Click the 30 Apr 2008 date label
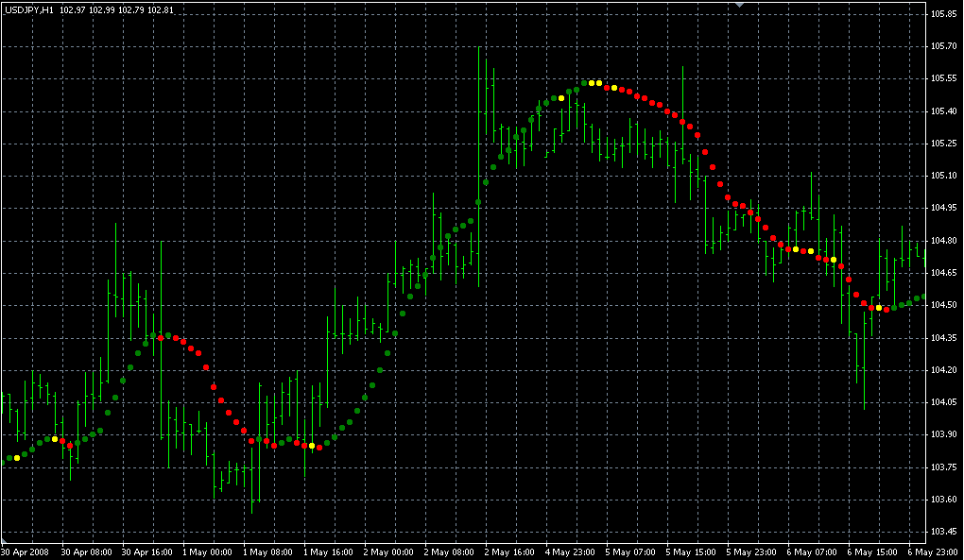The height and width of the screenshot is (560, 964). tap(25, 552)
